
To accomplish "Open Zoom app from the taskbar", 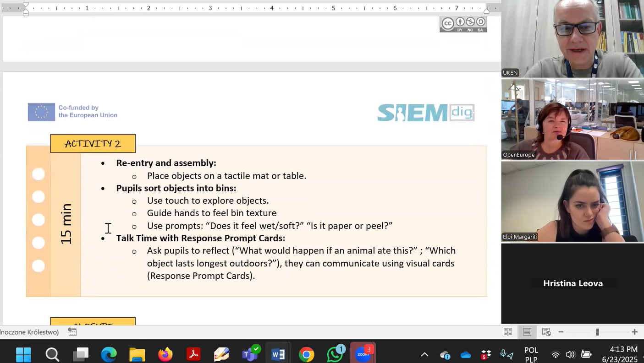I will pos(363,354).
